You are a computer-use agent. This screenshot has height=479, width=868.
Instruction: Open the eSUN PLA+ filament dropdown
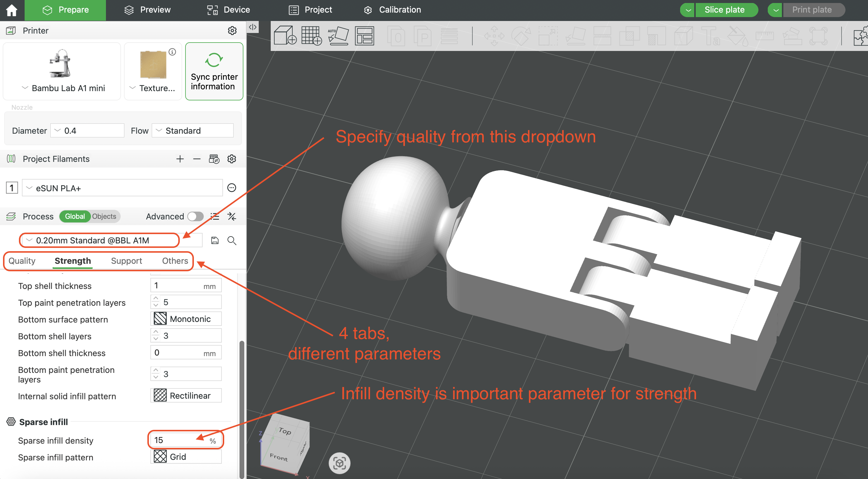[122, 188]
